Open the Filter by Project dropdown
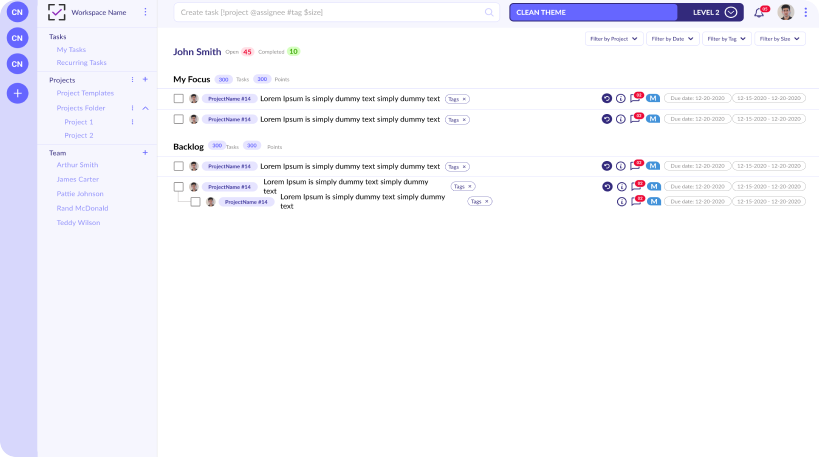Image resolution: width=819 pixels, height=457 pixels. pos(613,39)
